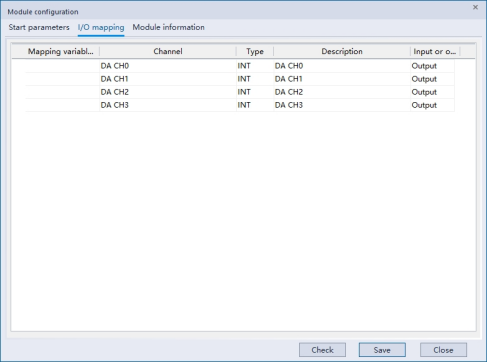Switch to the Start parameters tab
488x363 pixels.
coord(39,27)
